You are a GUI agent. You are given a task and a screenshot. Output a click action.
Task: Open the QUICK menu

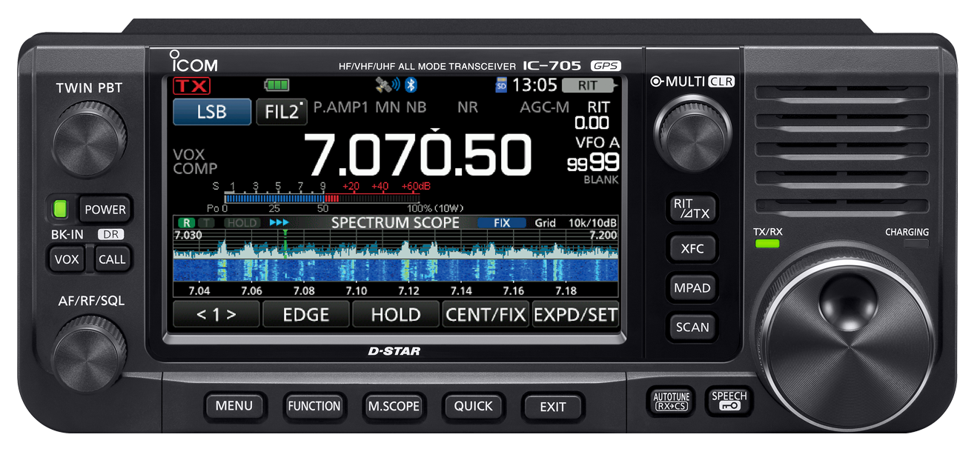tap(474, 406)
